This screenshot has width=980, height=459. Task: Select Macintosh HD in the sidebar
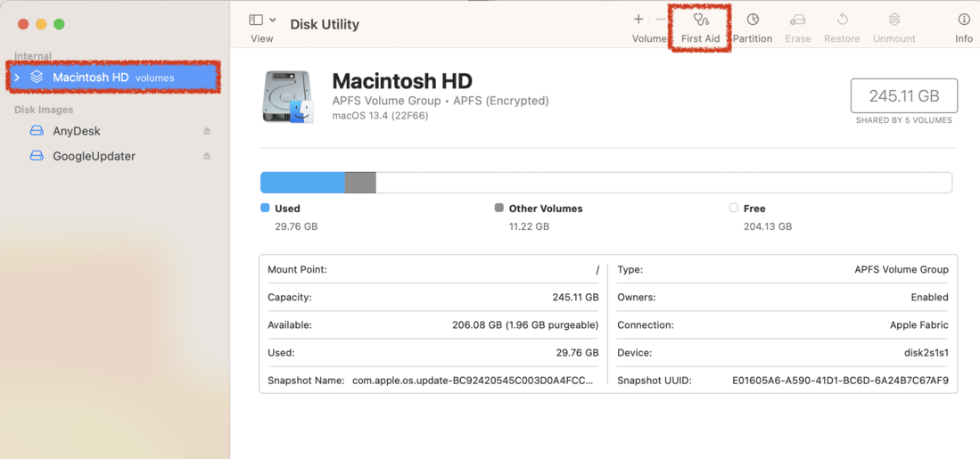[x=113, y=78]
